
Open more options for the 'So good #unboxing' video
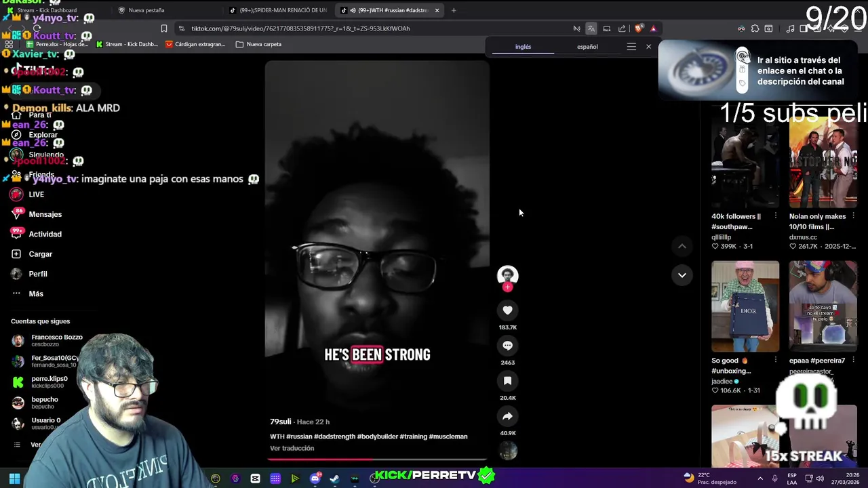pyautogui.click(x=775, y=361)
